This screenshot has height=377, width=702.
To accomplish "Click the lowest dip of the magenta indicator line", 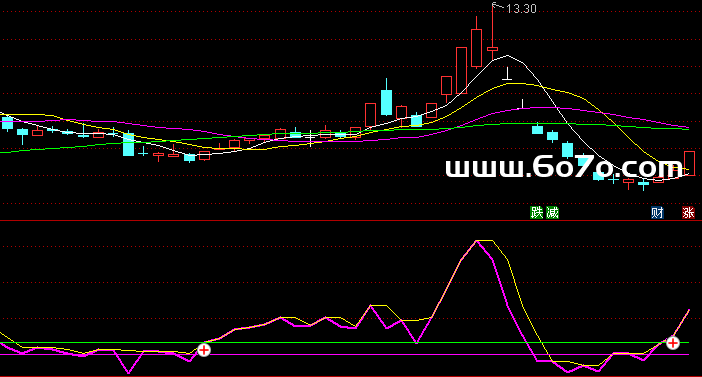I will pyautogui.click(x=129, y=373).
